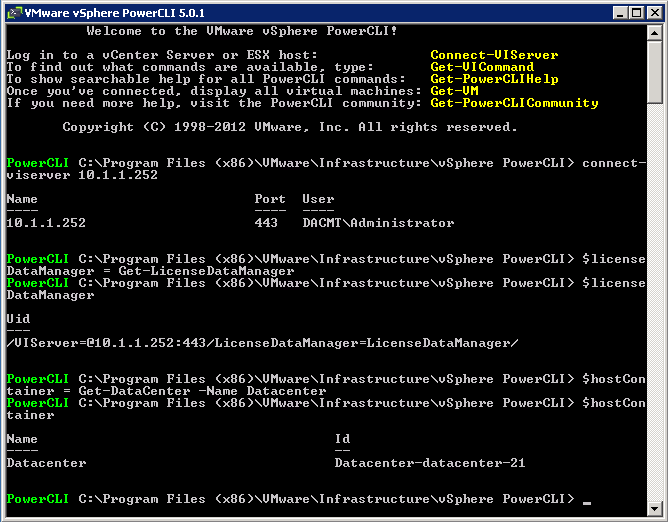
Task: Click the scrollbar up arrow
Action: [x=654, y=32]
